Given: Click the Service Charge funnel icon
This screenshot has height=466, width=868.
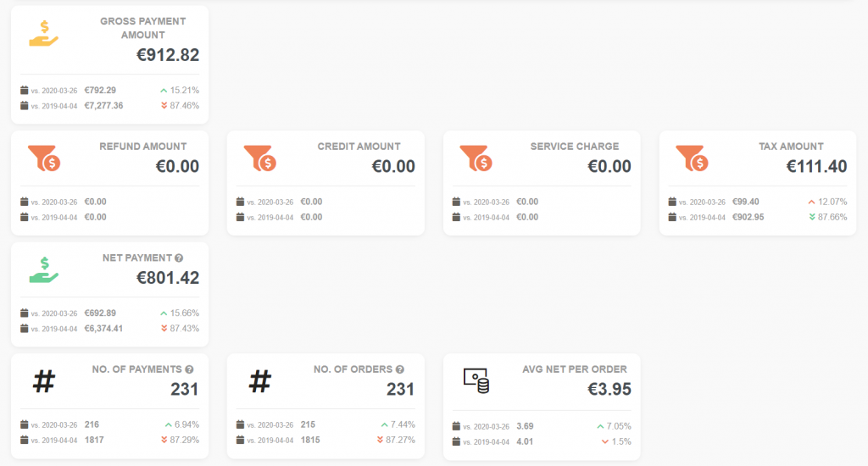Looking at the screenshot, I should coord(476,158).
